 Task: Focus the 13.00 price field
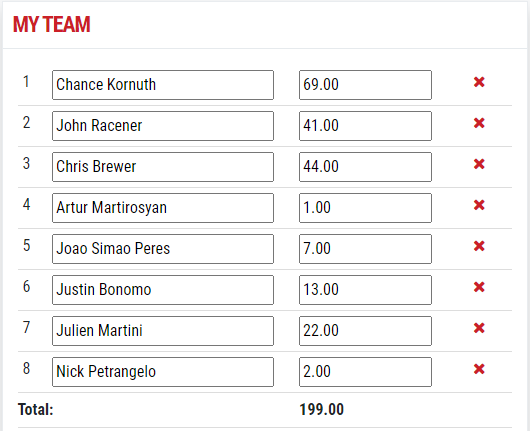click(365, 290)
